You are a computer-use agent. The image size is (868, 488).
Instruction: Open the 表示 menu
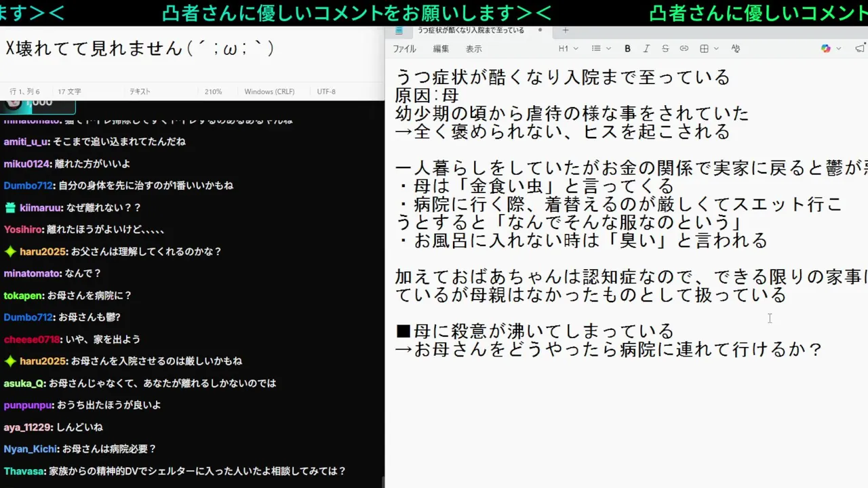coord(473,49)
